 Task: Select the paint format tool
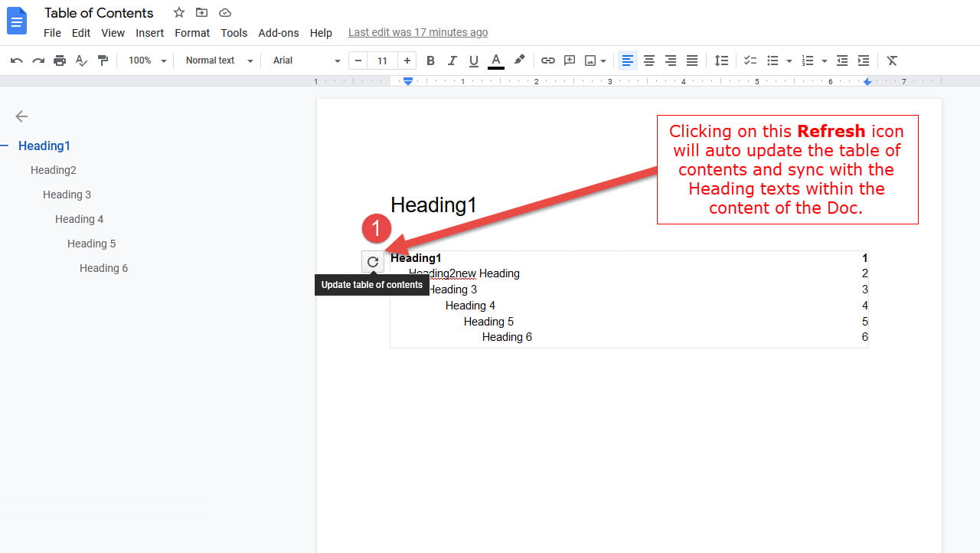click(x=103, y=61)
